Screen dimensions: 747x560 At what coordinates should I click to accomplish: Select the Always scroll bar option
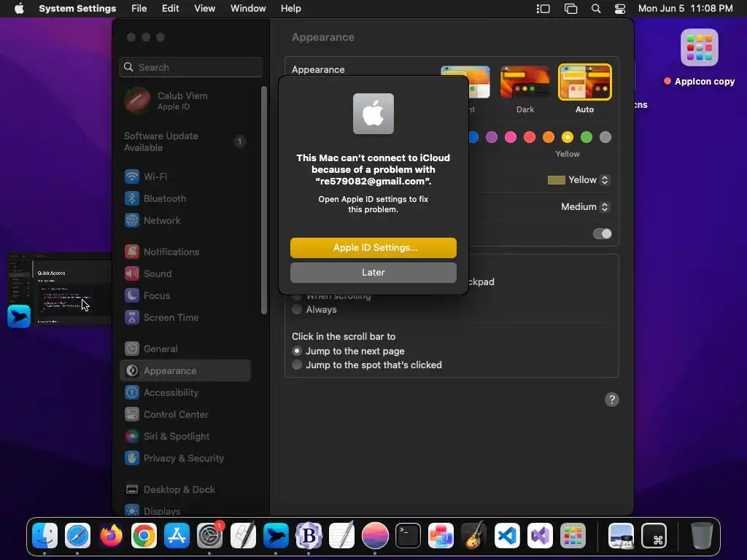(314, 309)
